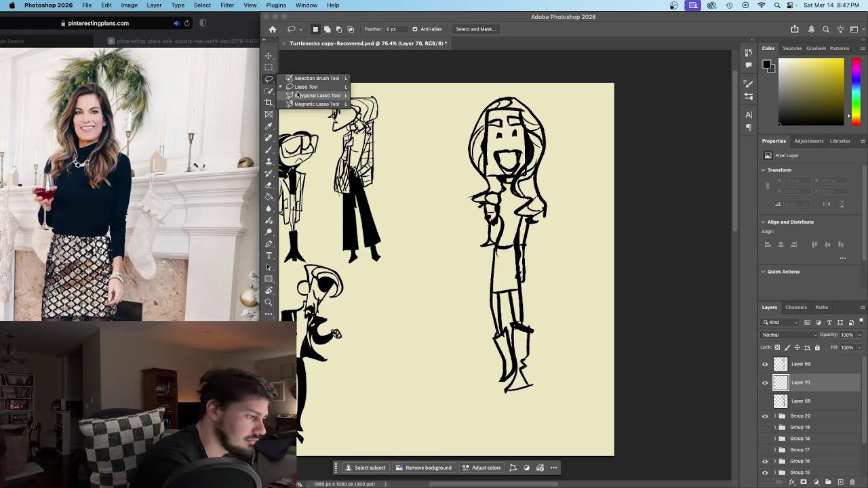Viewport: 868px width, 488px height.
Task: Hide Group 20 with eye icon
Action: (765, 416)
